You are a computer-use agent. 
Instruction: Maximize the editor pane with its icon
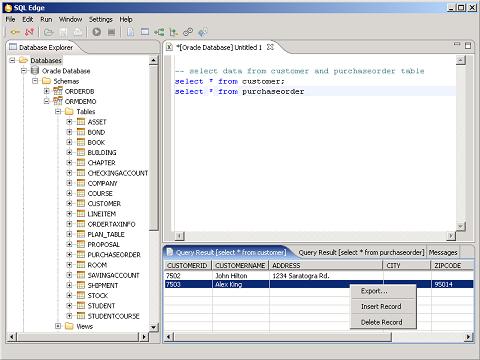[x=468, y=46]
